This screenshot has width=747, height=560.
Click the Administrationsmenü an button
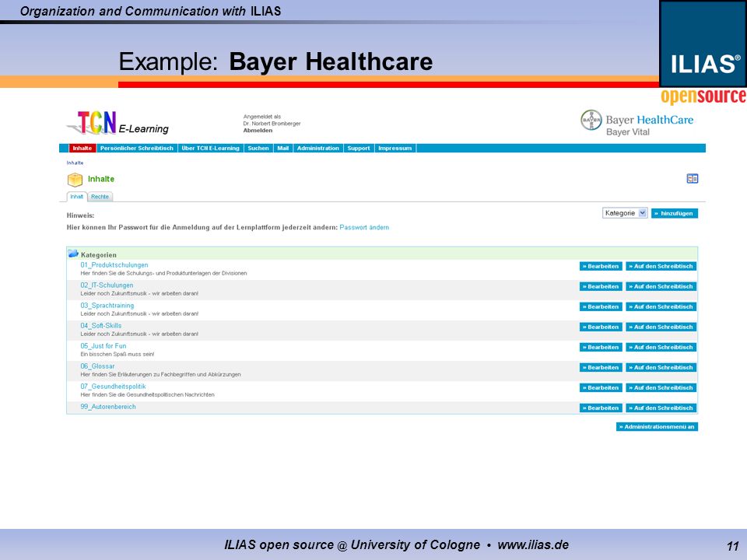coord(657,427)
